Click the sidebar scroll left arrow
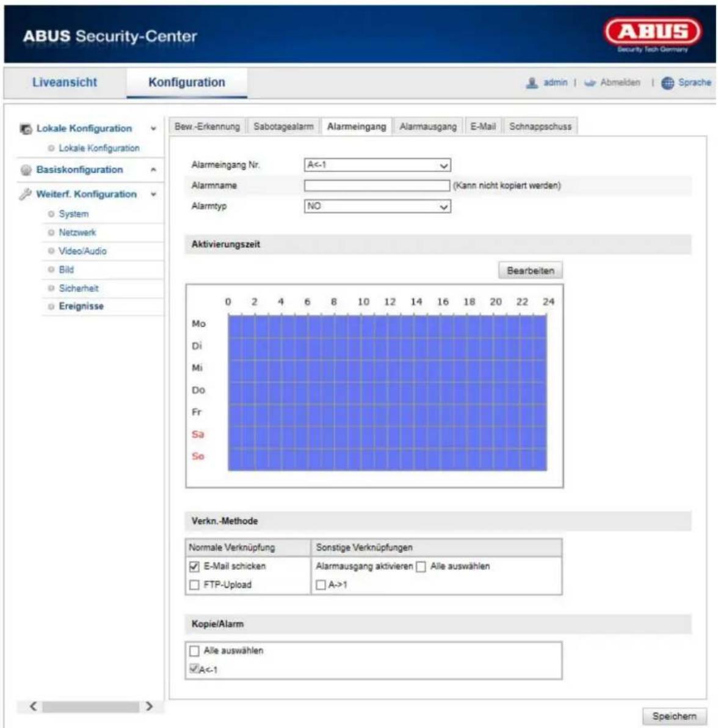The width and height of the screenshot is (718, 728). click(33, 706)
